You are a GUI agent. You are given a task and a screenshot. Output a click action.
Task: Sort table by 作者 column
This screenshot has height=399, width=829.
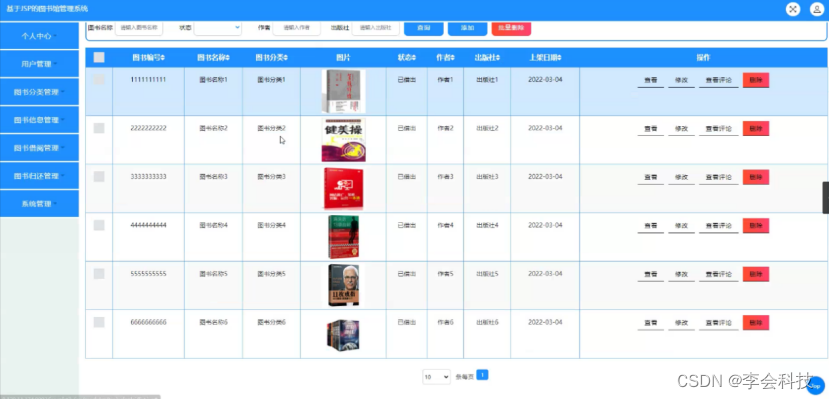click(x=445, y=58)
